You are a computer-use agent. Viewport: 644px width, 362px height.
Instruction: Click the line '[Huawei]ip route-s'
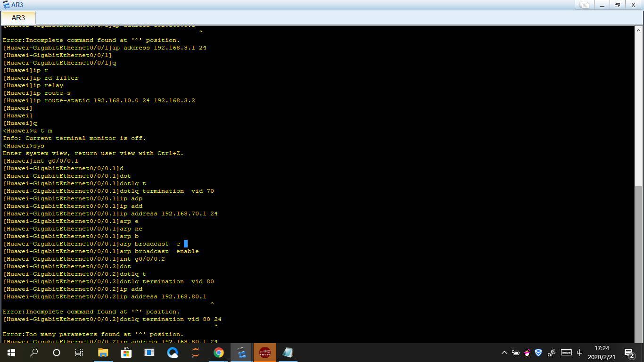click(x=37, y=93)
